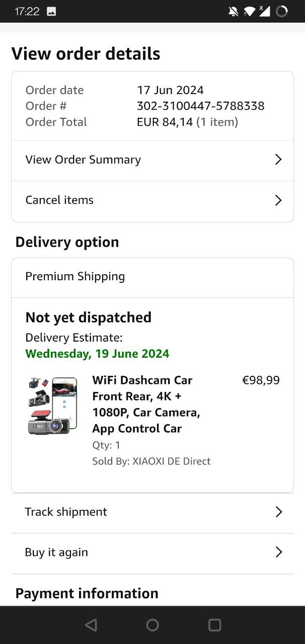Open the Cancel items chevron arrow
Screen dimensions: 305x644
(x=278, y=200)
